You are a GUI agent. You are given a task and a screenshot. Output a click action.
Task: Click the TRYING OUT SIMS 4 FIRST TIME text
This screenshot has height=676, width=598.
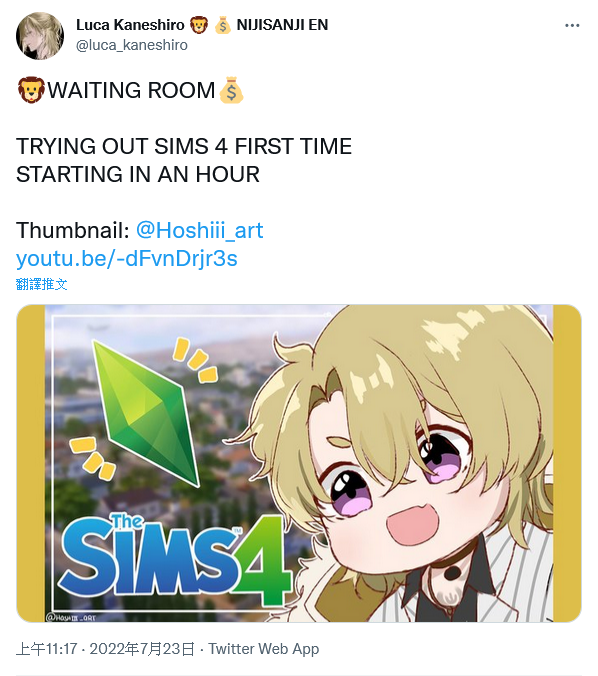[184, 146]
